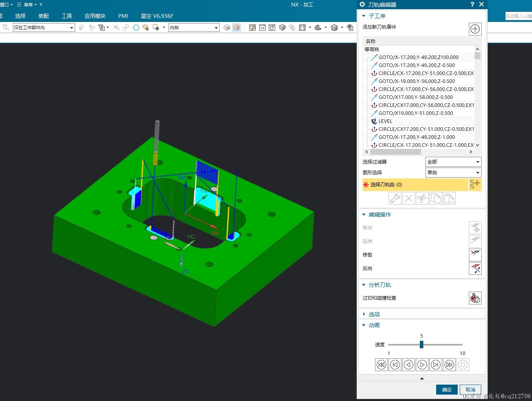Collapse the 动画 section
The height and width of the screenshot is (401, 532).
tap(364, 325)
